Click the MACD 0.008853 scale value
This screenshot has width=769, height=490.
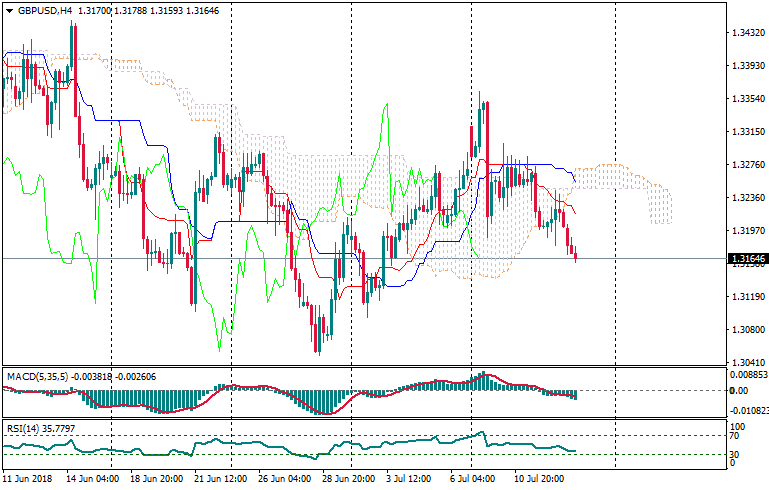(748, 374)
